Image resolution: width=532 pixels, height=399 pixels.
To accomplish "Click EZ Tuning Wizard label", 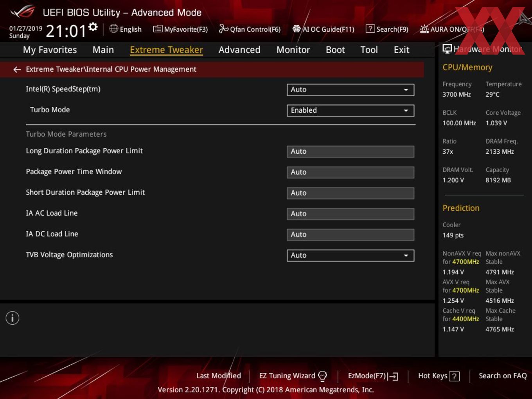I will click(287, 376).
